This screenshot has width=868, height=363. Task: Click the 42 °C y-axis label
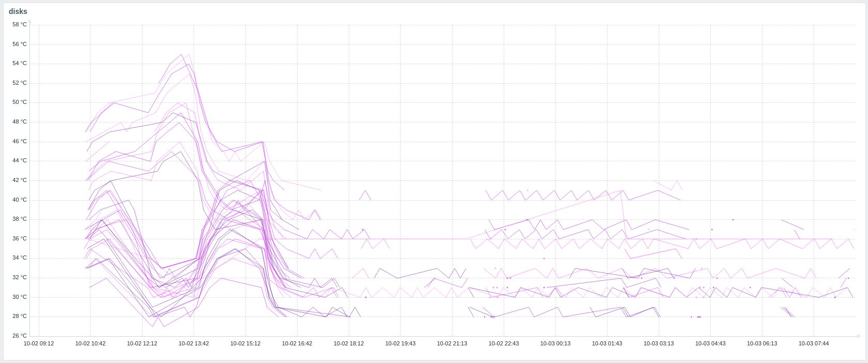pos(20,180)
